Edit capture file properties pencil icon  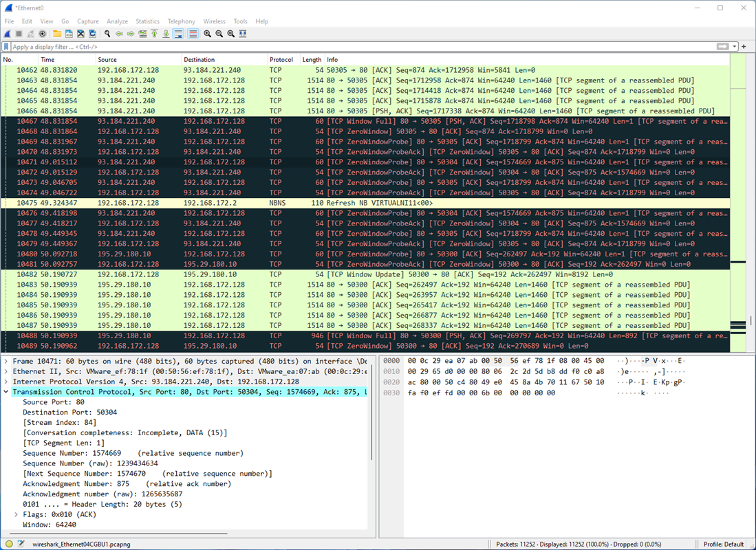point(21,544)
